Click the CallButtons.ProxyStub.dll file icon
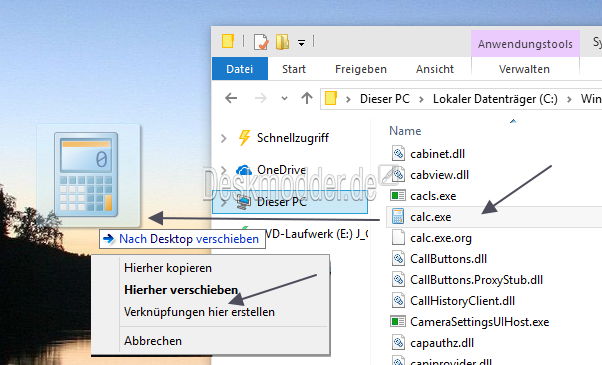 pos(398,280)
